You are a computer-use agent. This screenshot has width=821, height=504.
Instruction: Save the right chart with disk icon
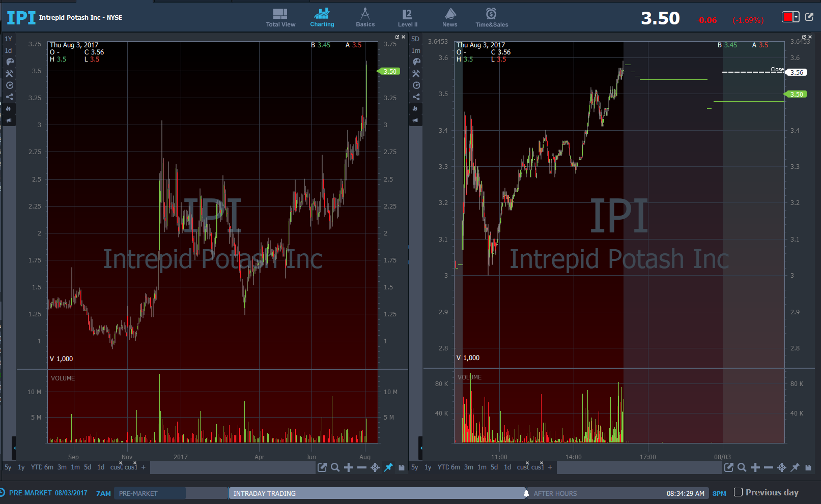click(808, 467)
